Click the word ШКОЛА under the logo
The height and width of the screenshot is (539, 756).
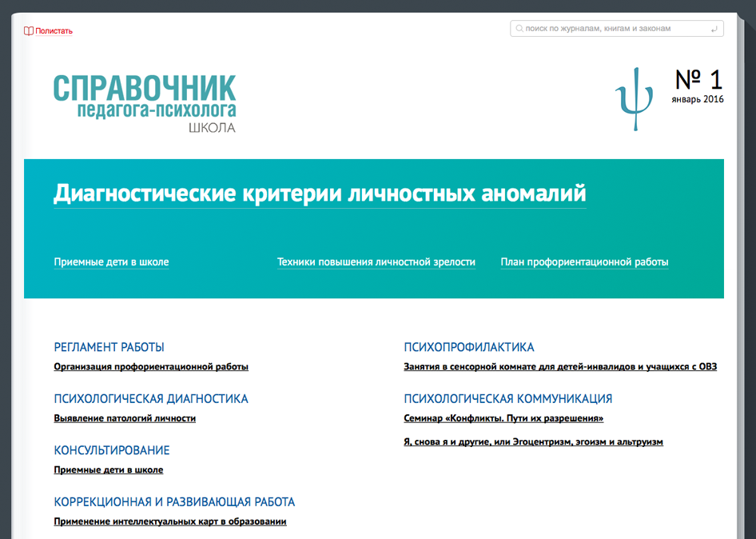click(212, 128)
